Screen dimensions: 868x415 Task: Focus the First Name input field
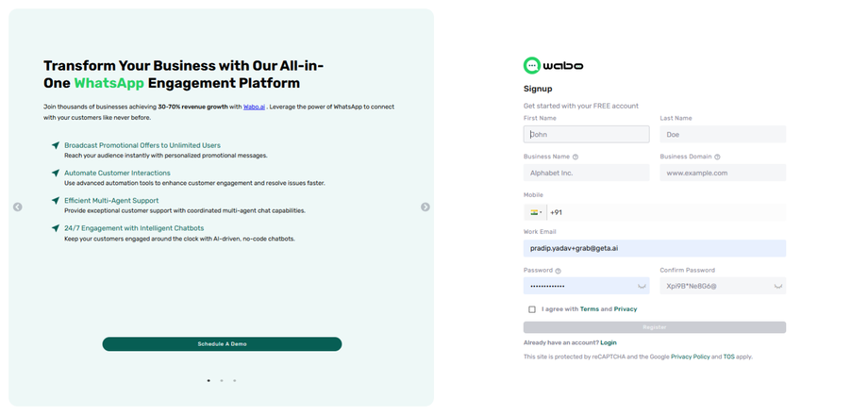coord(586,135)
